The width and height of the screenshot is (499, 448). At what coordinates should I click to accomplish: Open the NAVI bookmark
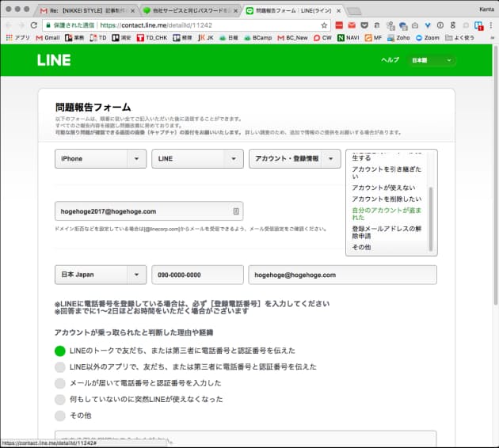pyautogui.click(x=349, y=37)
